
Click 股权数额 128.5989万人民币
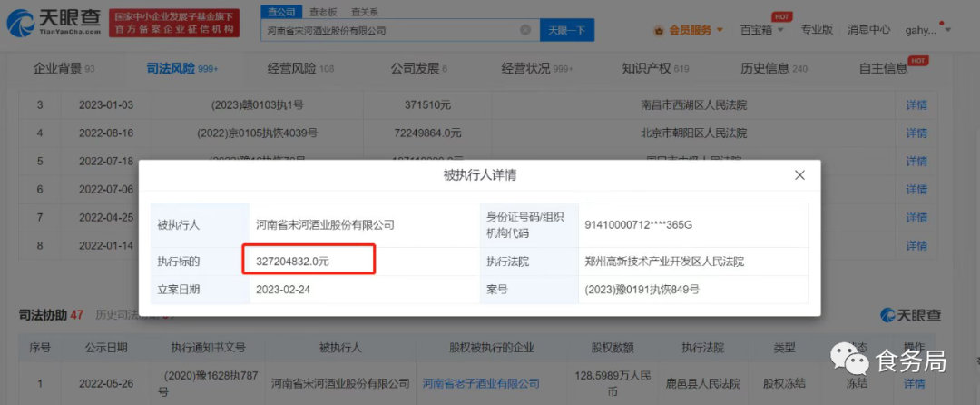(x=612, y=384)
